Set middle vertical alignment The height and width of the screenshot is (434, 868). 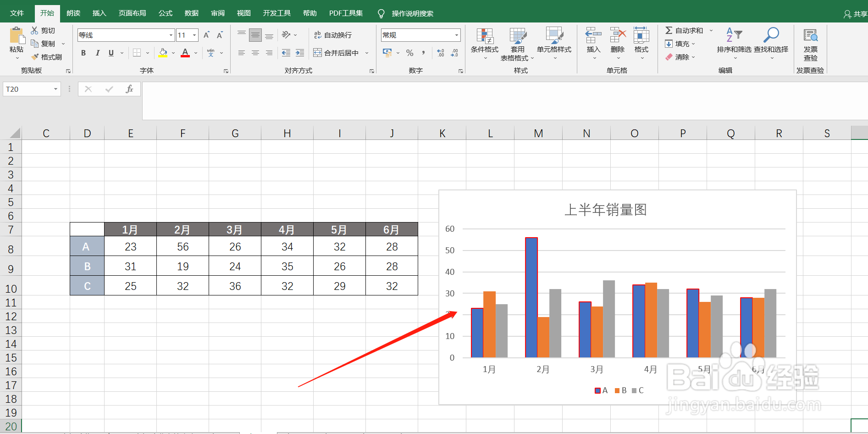coord(255,35)
